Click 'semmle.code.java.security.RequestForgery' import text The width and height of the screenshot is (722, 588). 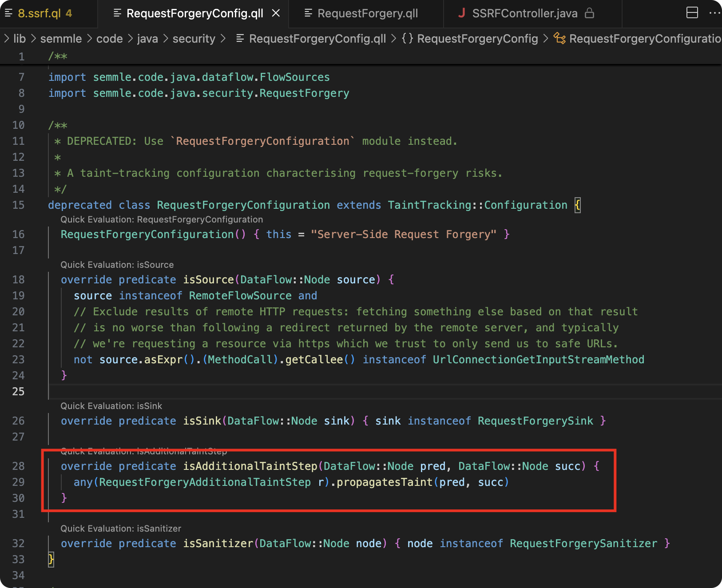[221, 93]
